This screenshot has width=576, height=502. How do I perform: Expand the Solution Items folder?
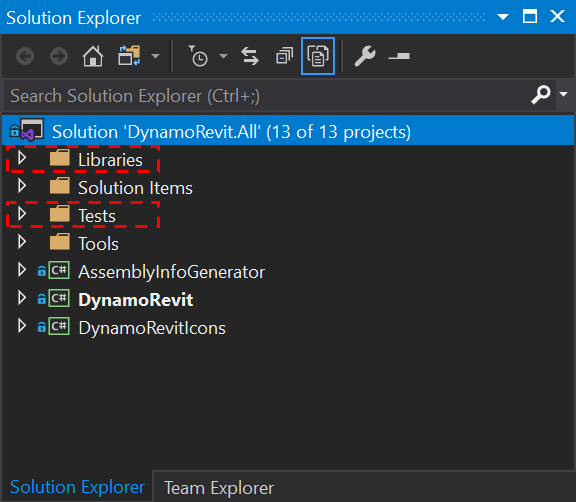click(x=22, y=186)
